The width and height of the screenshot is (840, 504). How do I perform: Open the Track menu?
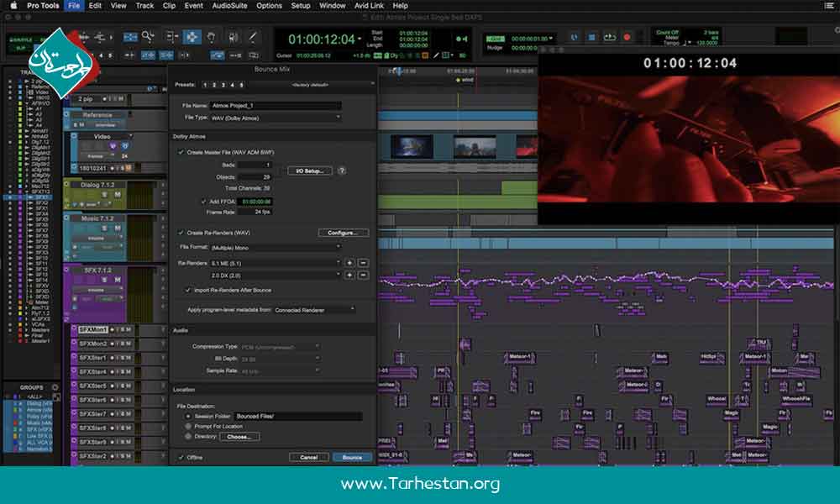pos(144,5)
